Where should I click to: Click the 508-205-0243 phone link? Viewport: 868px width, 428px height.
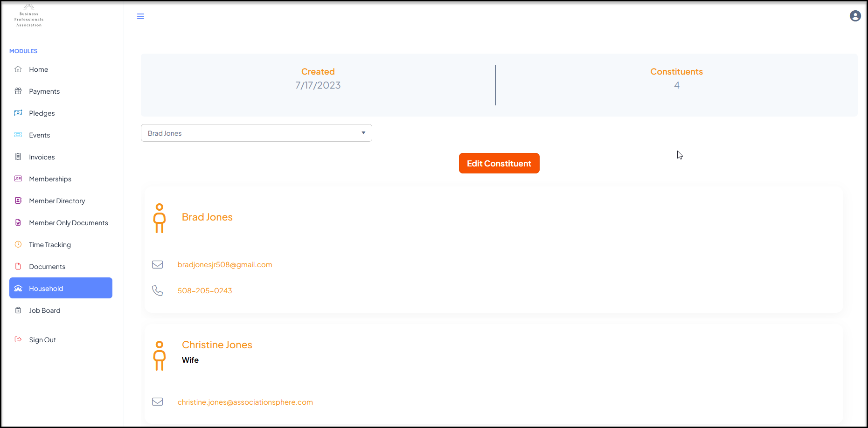(x=205, y=290)
